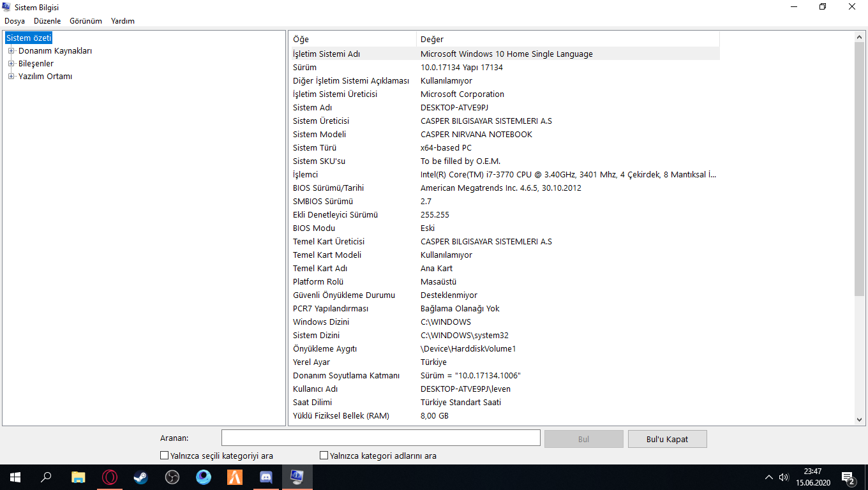The height and width of the screenshot is (490, 868).
Task: Open Steam from the taskbar
Action: click(x=140, y=477)
